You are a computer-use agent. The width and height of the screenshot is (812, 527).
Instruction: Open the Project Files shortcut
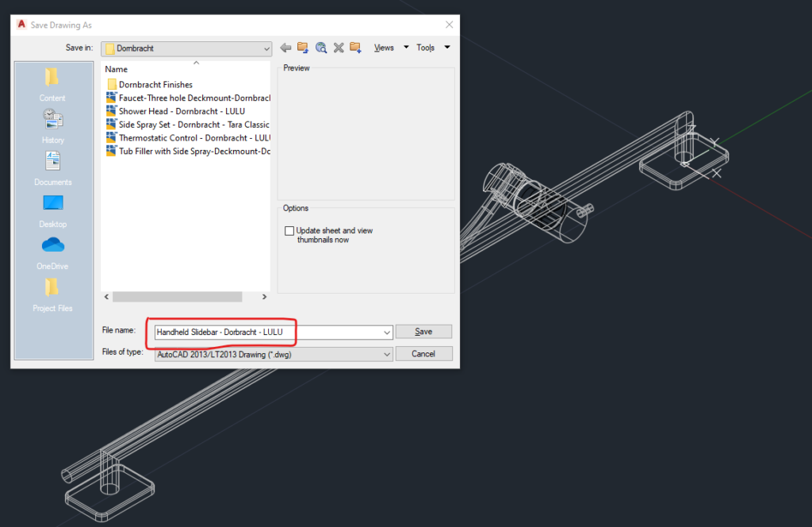(x=52, y=295)
